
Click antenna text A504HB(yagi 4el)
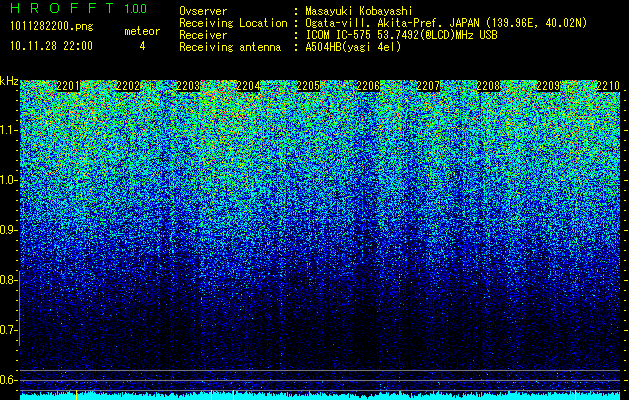pyautogui.click(x=353, y=47)
